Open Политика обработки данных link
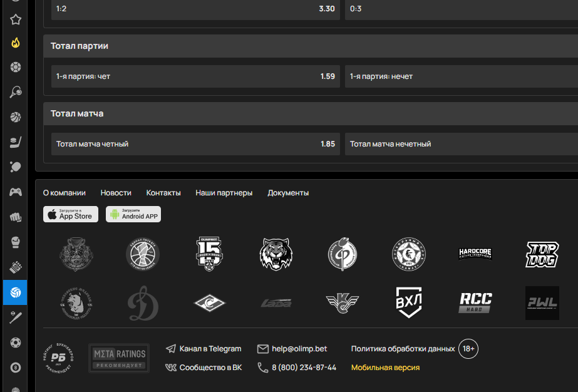Screen dimensions: 578x392 [x=403, y=349]
